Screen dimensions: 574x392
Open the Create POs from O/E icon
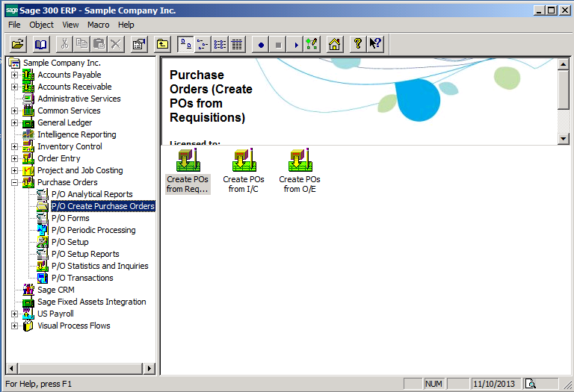pos(300,171)
